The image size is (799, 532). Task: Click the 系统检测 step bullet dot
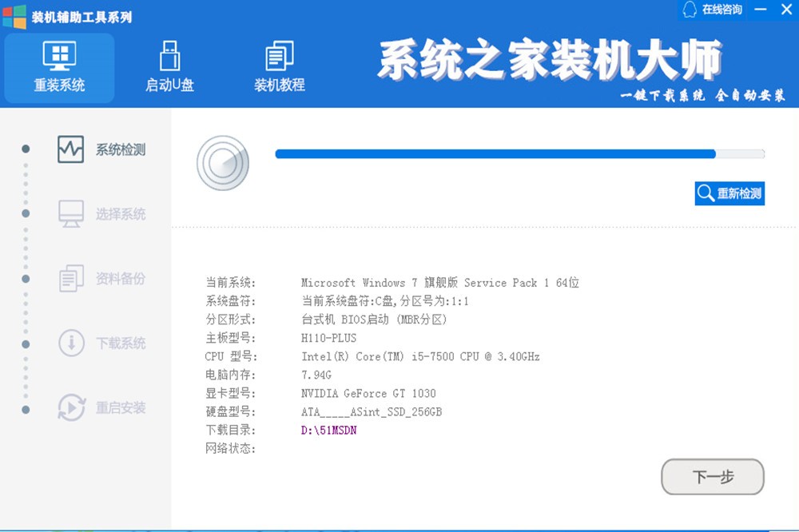pos(26,149)
